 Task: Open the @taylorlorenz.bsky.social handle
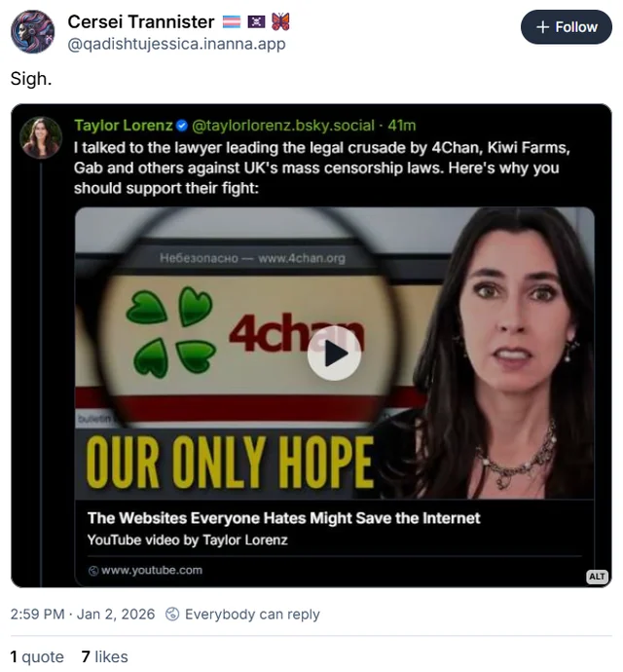tap(283, 126)
